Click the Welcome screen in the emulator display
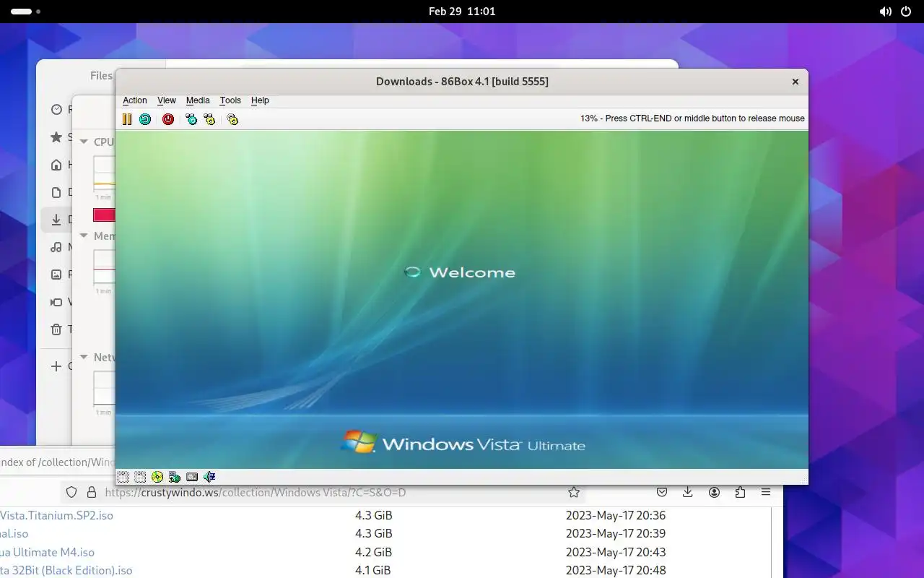This screenshot has height=578, width=924. [x=462, y=300]
